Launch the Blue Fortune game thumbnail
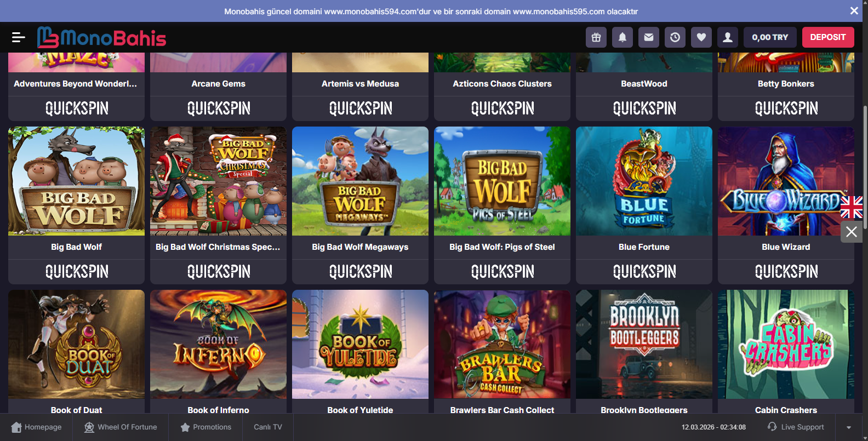 [644, 181]
